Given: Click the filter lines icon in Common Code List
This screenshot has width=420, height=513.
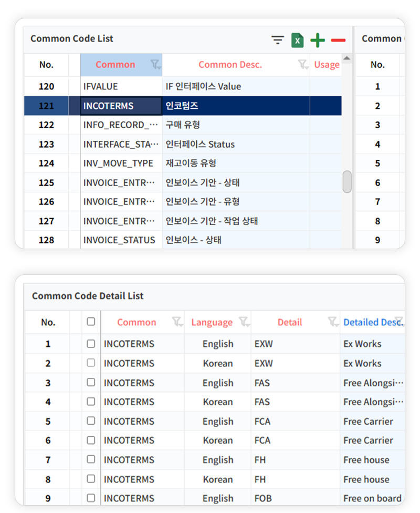Looking at the screenshot, I should tap(278, 40).
